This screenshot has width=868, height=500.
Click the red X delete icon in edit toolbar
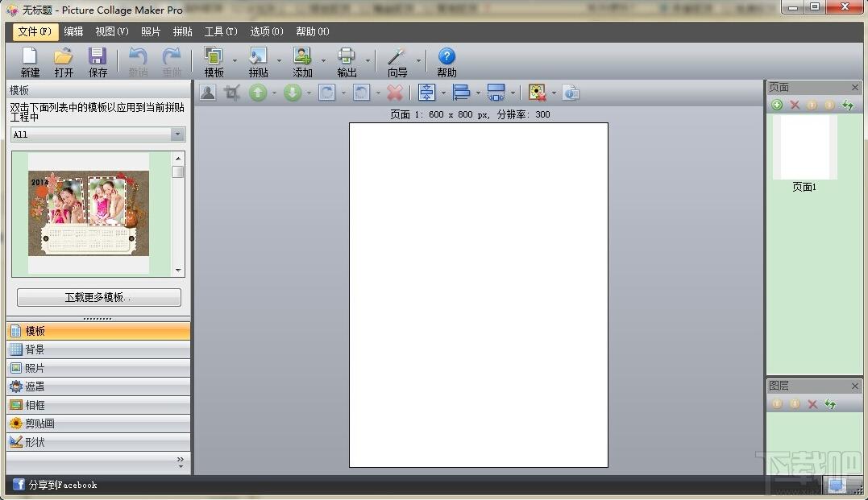pos(395,93)
